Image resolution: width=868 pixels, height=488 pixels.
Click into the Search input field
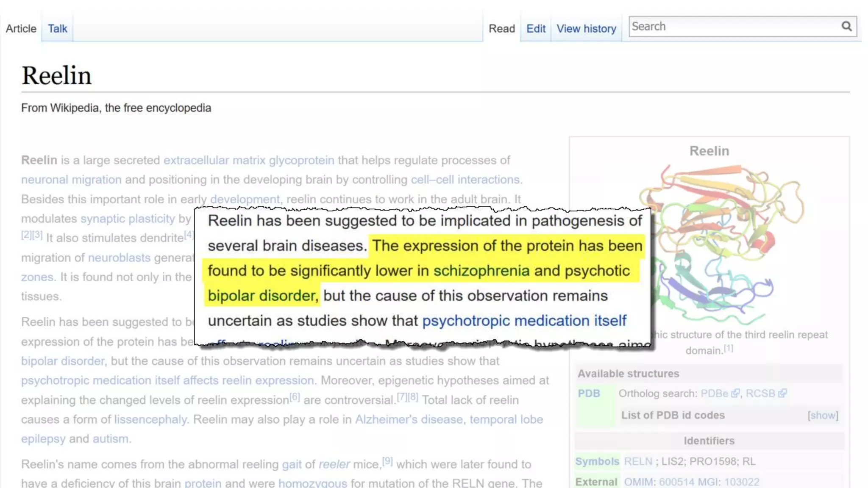tap(733, 26)
